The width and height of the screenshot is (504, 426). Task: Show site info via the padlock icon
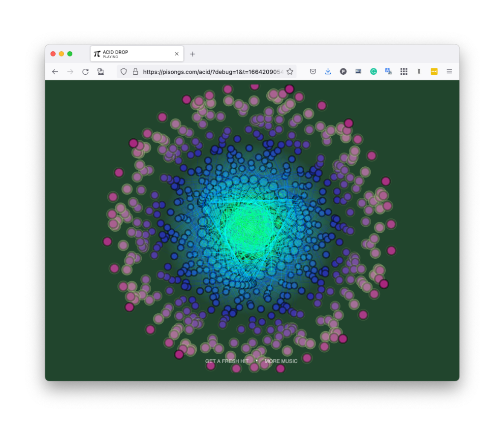(x=135, y=72)
